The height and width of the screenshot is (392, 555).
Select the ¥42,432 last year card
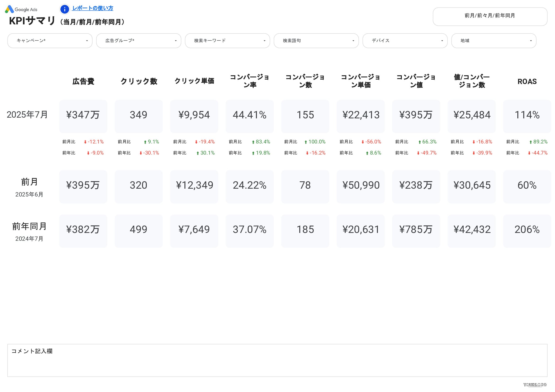click(x=472, y=231)
